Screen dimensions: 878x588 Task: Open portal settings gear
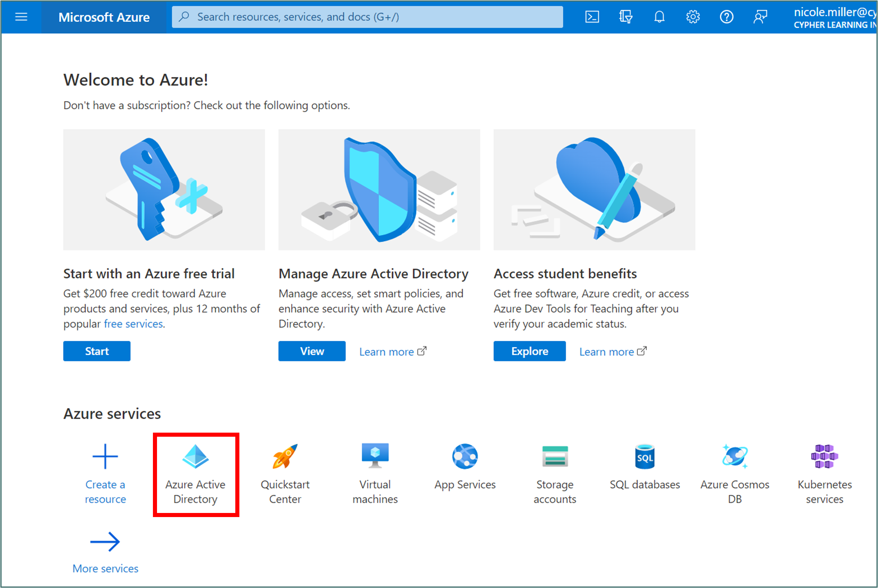click(x=693, y=17)
